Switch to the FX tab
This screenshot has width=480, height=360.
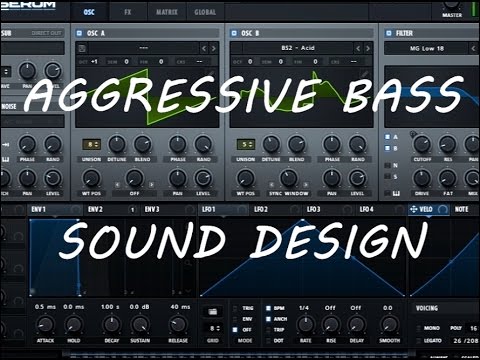(x=128, y=12)
